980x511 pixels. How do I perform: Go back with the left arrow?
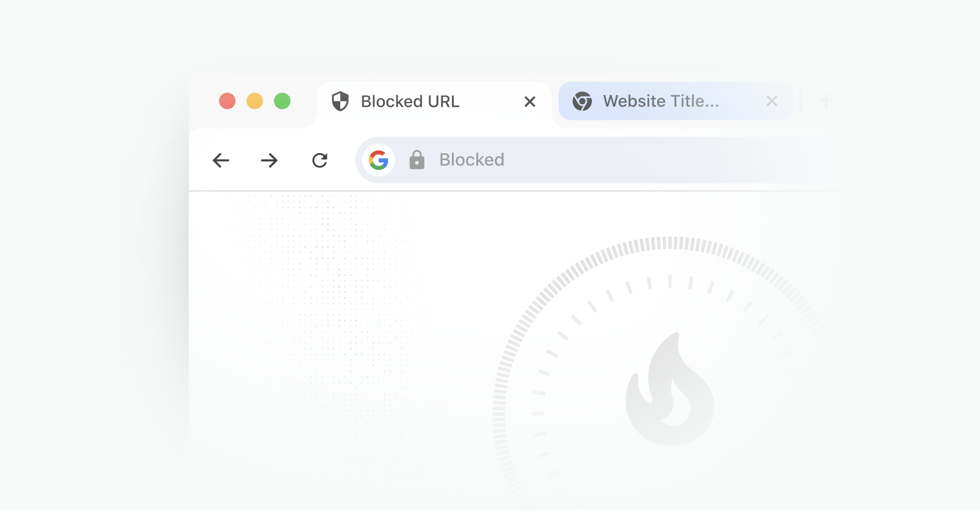[221, 161]
